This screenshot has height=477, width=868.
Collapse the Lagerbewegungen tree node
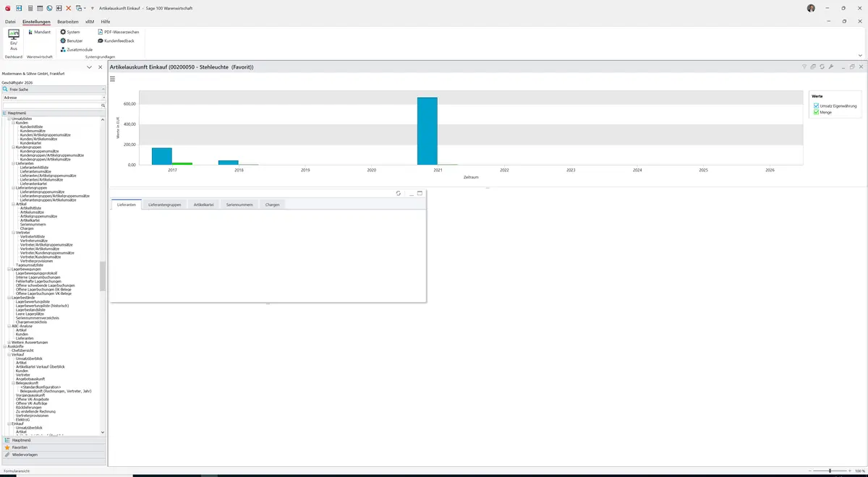[x=9, y=269]
